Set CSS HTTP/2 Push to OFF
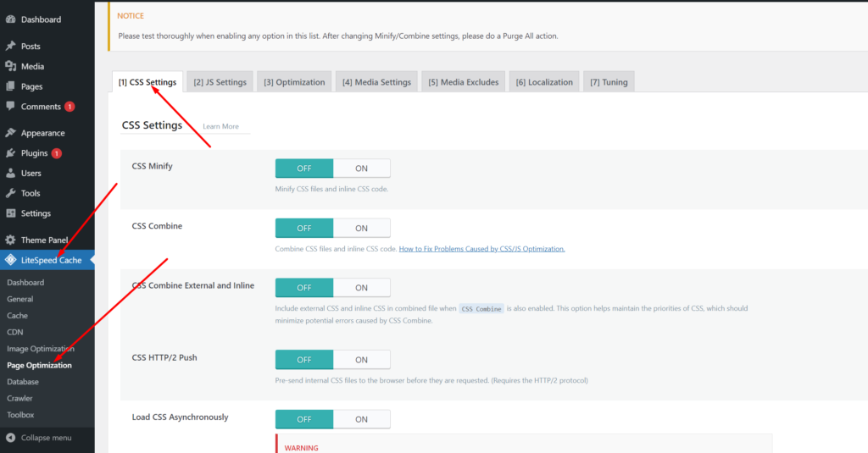Screen dimensions: 868x453 click(x=304, y=360)
